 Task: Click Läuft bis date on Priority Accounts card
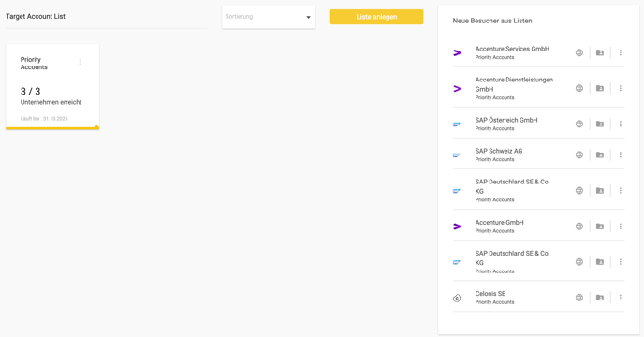44,118
